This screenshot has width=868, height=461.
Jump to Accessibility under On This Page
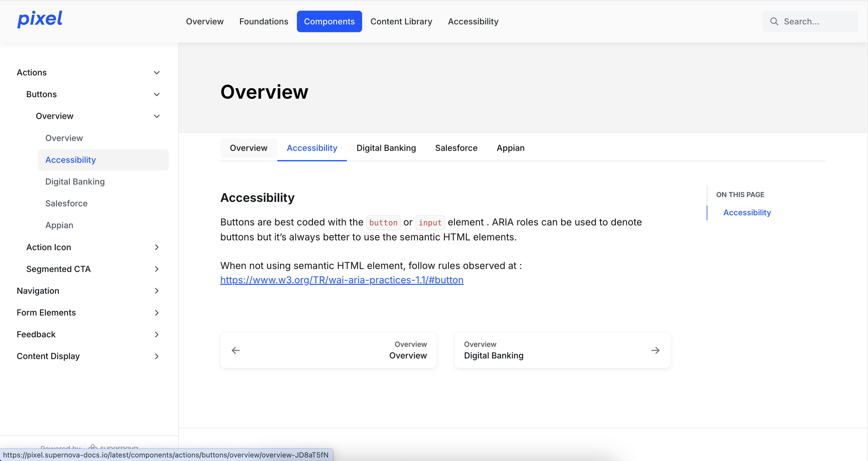pos(747,213)
